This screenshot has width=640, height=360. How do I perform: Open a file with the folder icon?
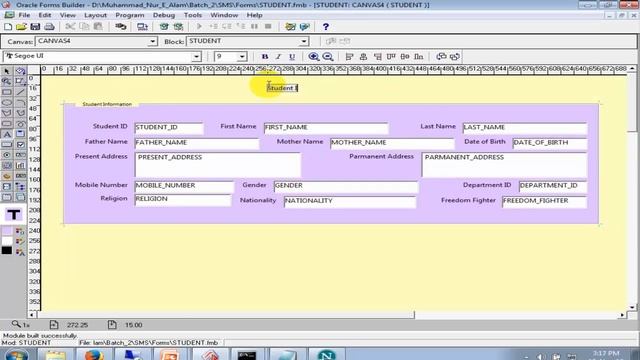(x=21, y=27)
